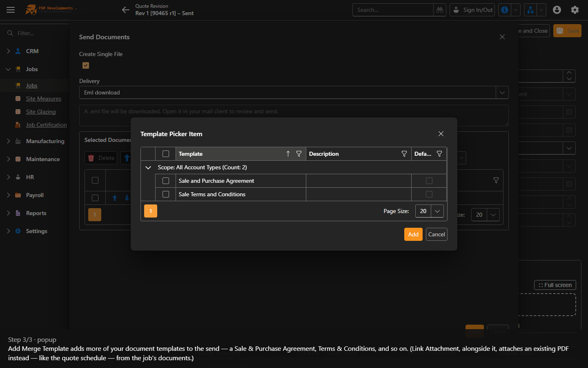Expand the HR sidebar section
Viewport: 588px width, 368px height.
coord(8,177)
